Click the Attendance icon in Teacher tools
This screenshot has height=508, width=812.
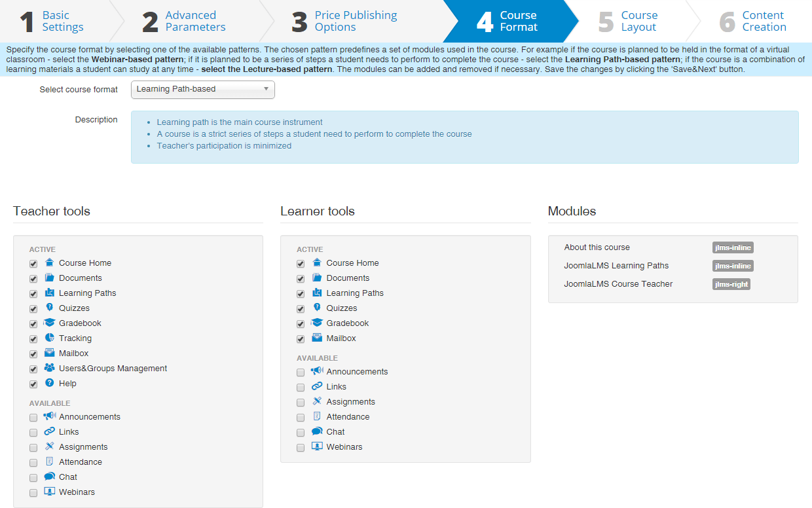pyautogui.click(x=50, y=462)
